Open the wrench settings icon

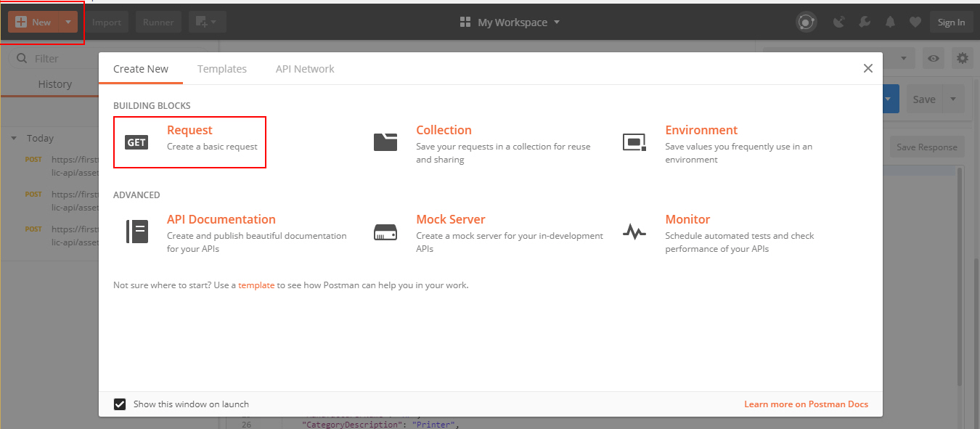(x=865, y=23)
